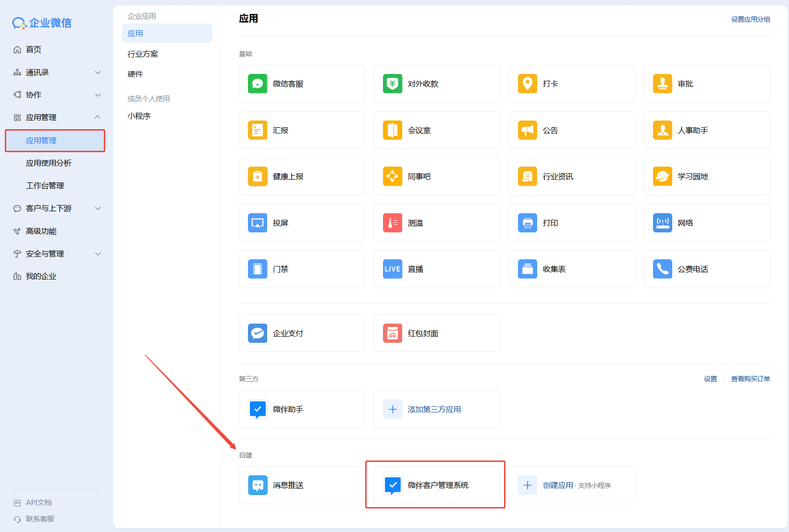Select 应用管理 submenu item
Screen dimensions: 789x532
pos(55,141)
